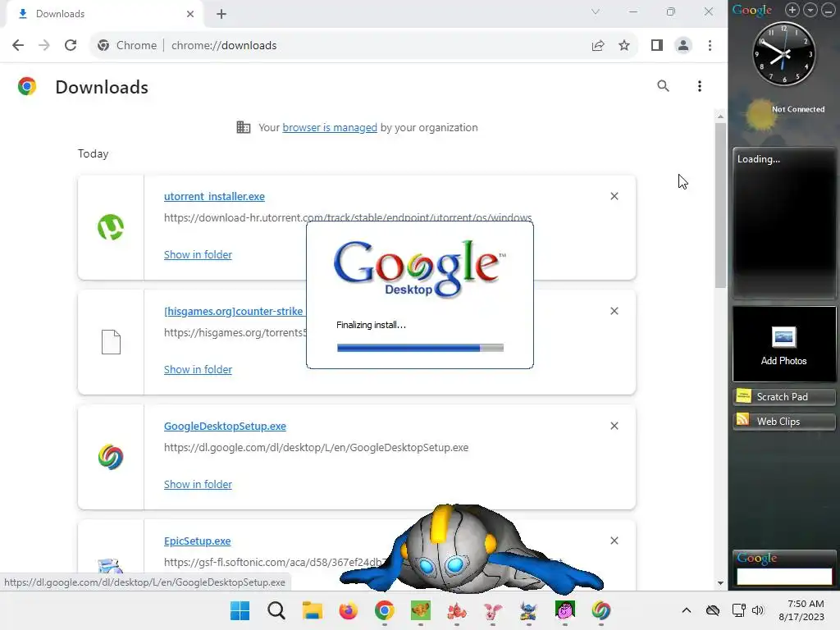Click the Chrome logo beside Downloads heading
The image size is (840, 630).
tap(27, 86)
